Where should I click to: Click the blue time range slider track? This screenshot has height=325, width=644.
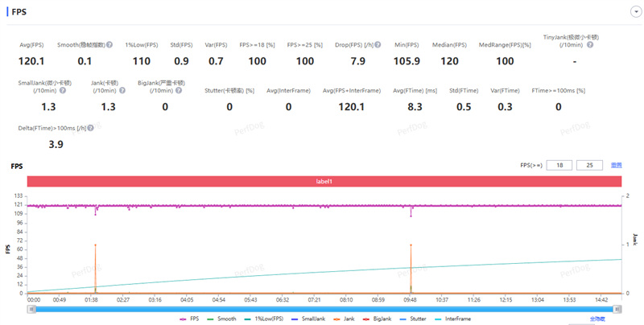pyautogui.click(x=324, y=310)
